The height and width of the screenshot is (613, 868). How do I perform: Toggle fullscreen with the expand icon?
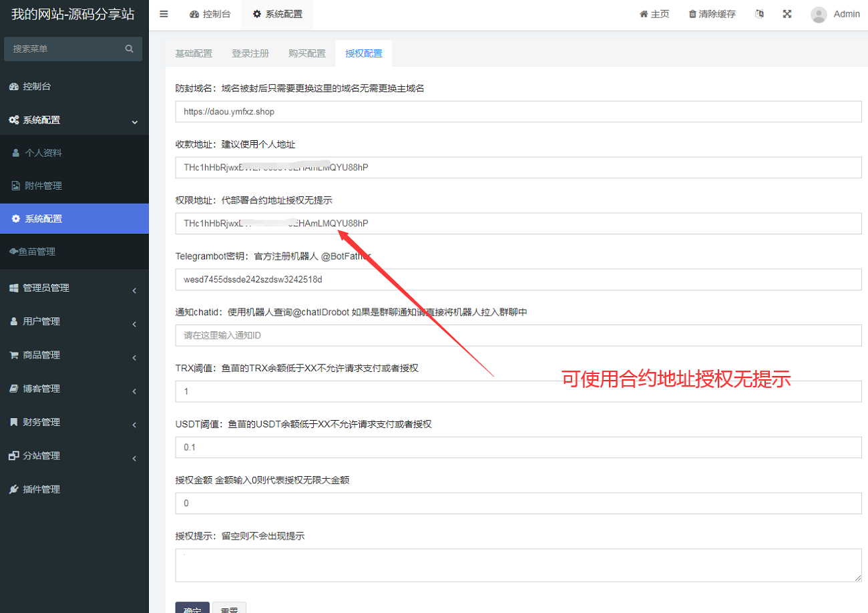[787, 14]
